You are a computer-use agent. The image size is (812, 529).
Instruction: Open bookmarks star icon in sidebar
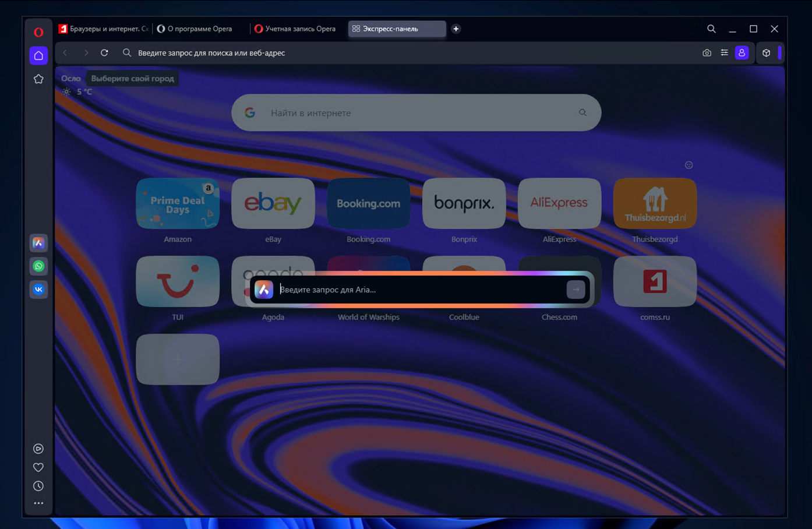click(38, 79)
